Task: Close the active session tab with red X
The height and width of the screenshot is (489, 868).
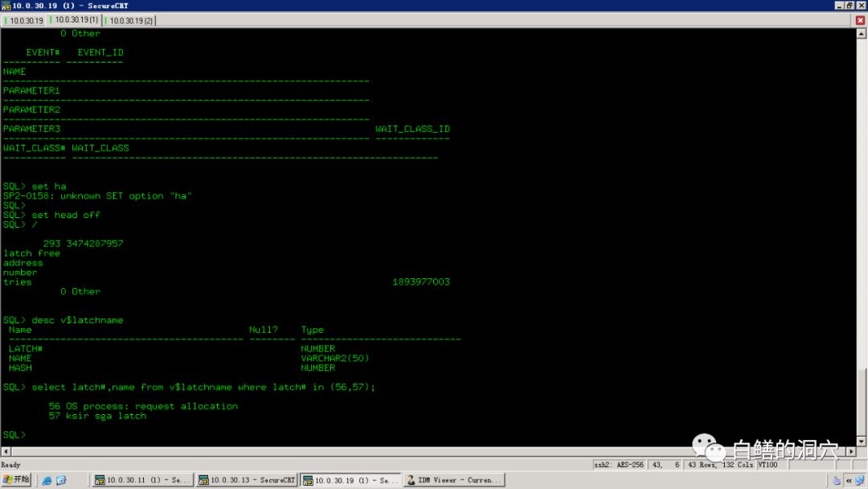Action: pos(860,20)
